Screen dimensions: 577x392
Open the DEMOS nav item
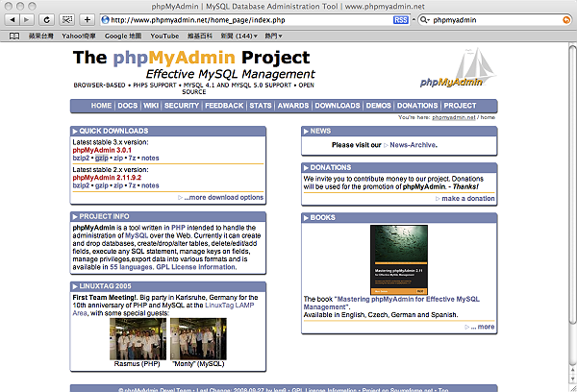378,106
